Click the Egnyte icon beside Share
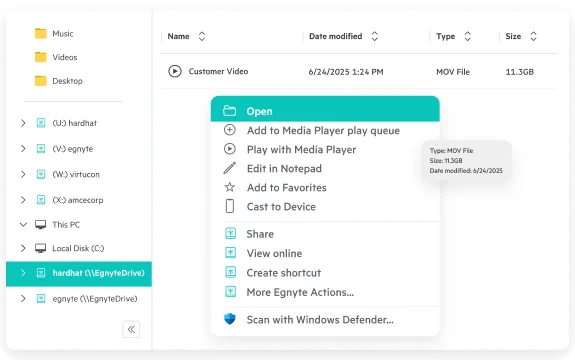The height and width of the screenshot is (360, 575). pos(230,233)
